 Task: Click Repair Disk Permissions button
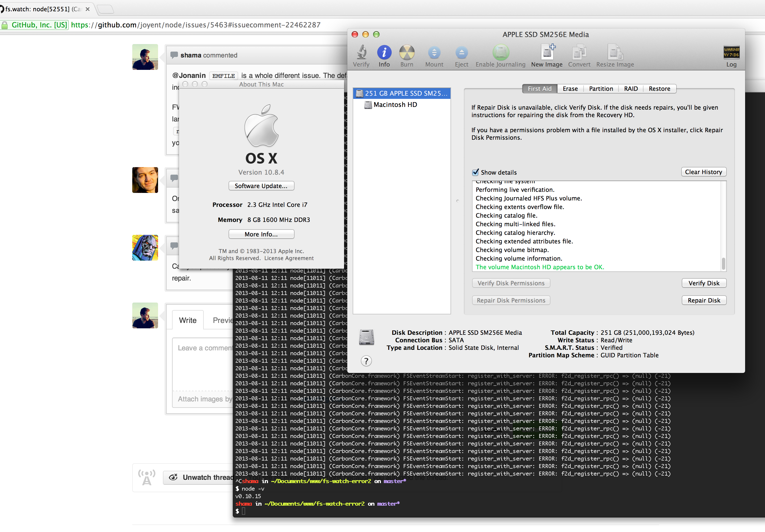(x=511, y=300)
